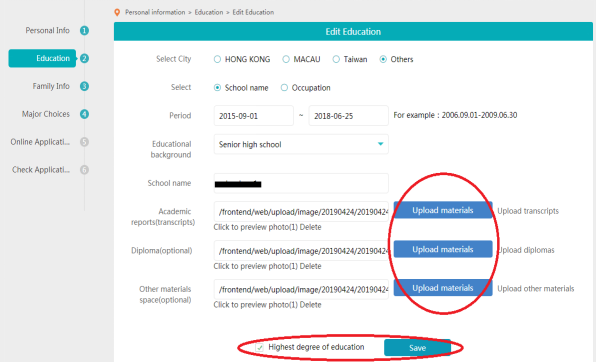Click the grey step 5 circle icon
The width and height of the screenshot is (597, 362).
(x=84, y=142)
